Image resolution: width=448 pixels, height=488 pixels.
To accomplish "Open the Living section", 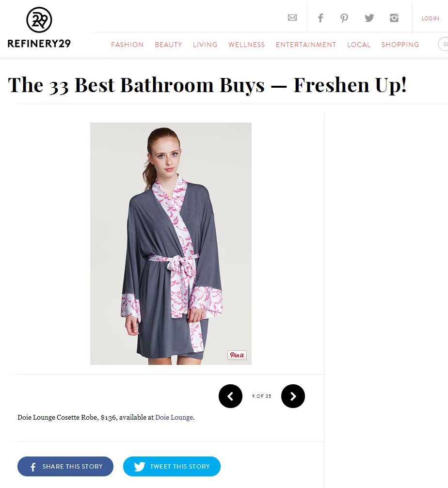I will [205, 45].
